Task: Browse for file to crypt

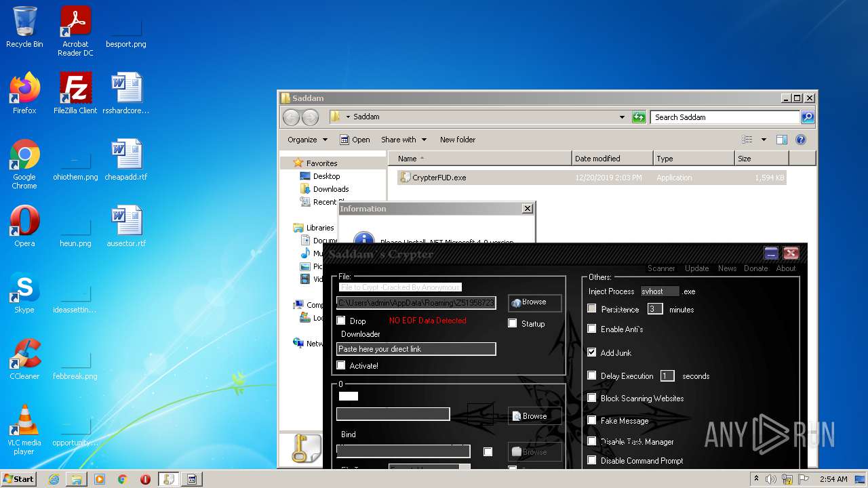Action: [x=534, y=302]
